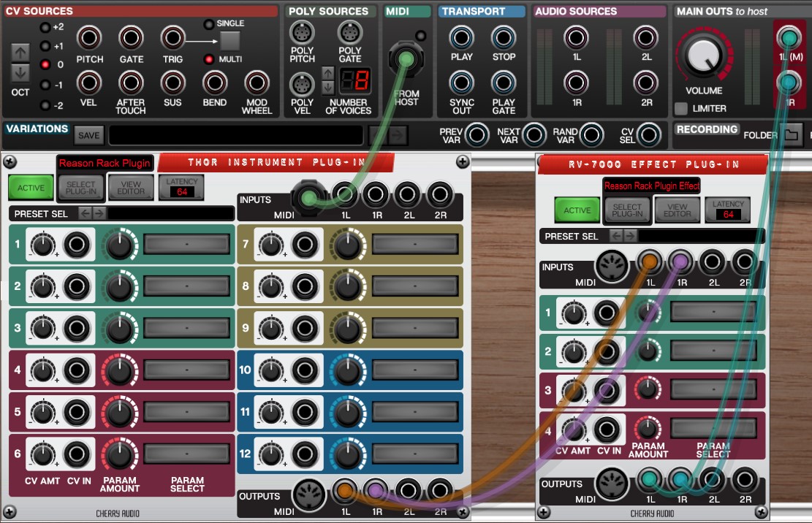Open the recording FOLDER icon

[x=792, y=135]
